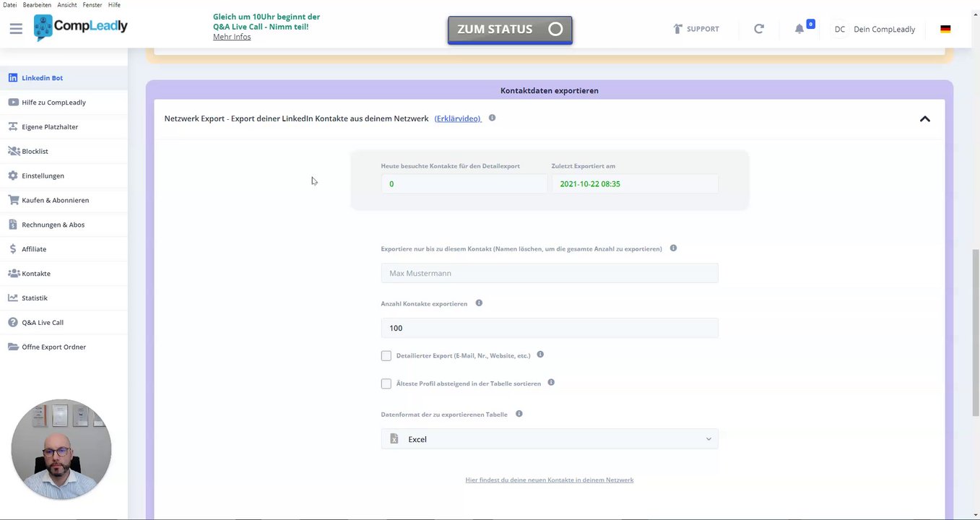Check Älteste Profil absteigend in der Tabelle sortieren

click(x=386, y=383)
